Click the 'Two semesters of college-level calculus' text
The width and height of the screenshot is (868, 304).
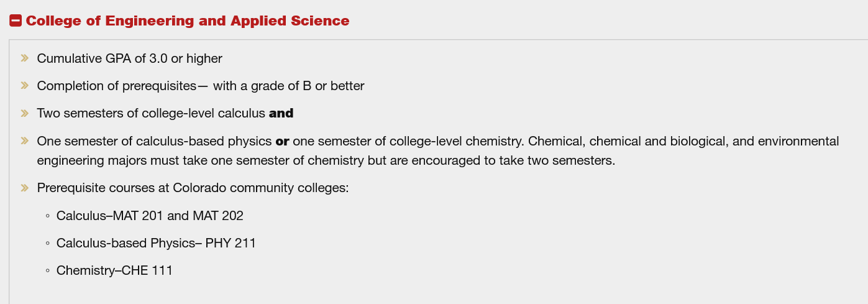click(151, 113)
